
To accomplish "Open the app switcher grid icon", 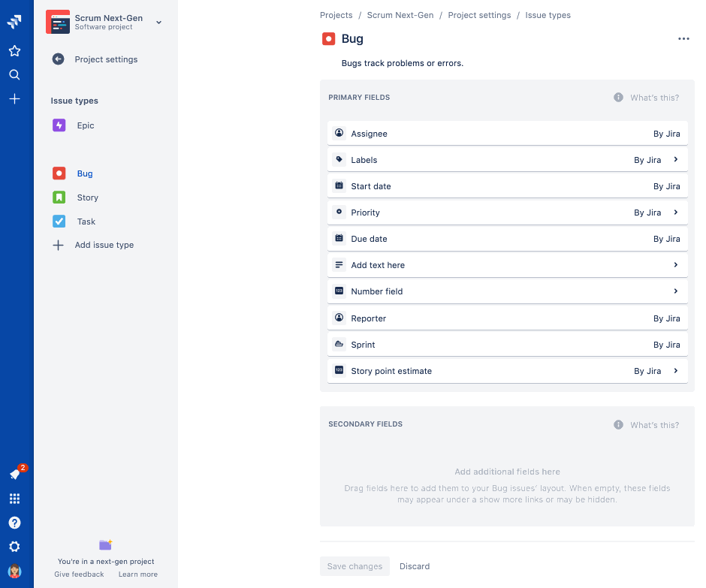I will [x=14, y=499].
